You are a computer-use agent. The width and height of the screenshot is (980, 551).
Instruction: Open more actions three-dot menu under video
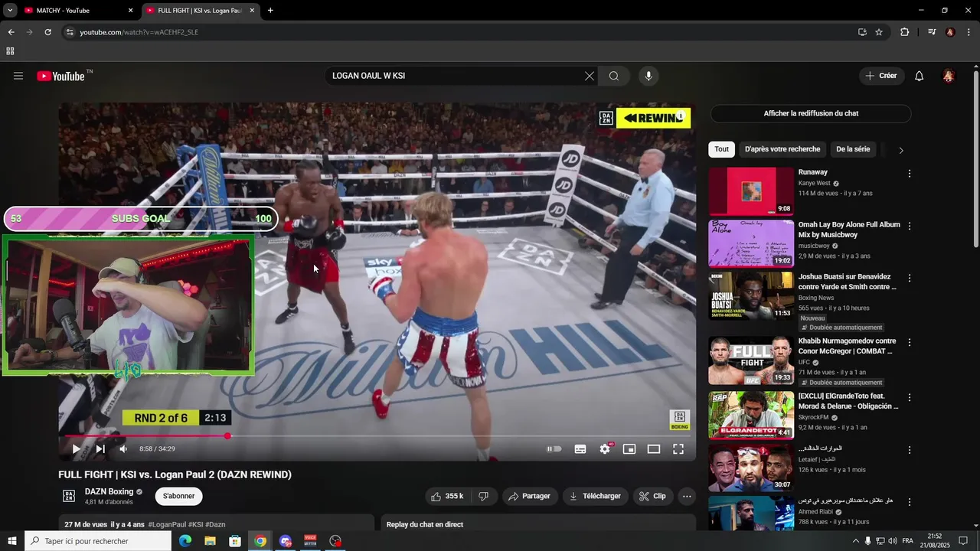pyautogui.click(x=687, y=496)
